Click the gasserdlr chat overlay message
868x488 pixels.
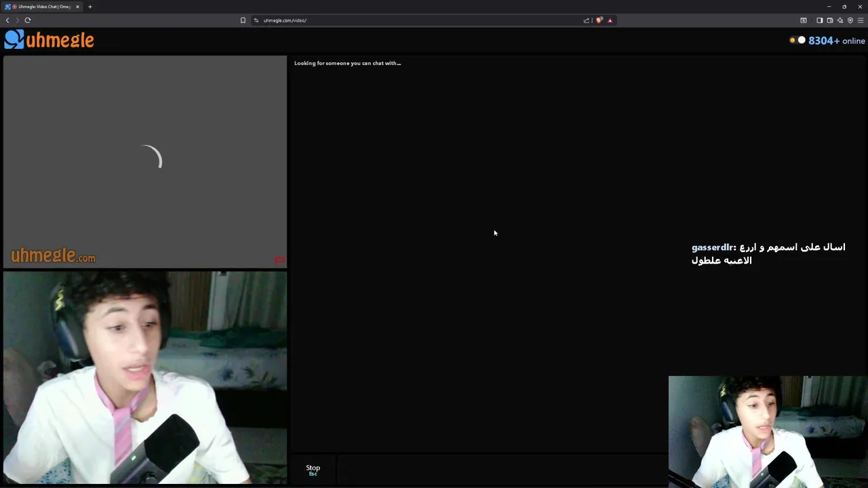click(x=768, y=253)
